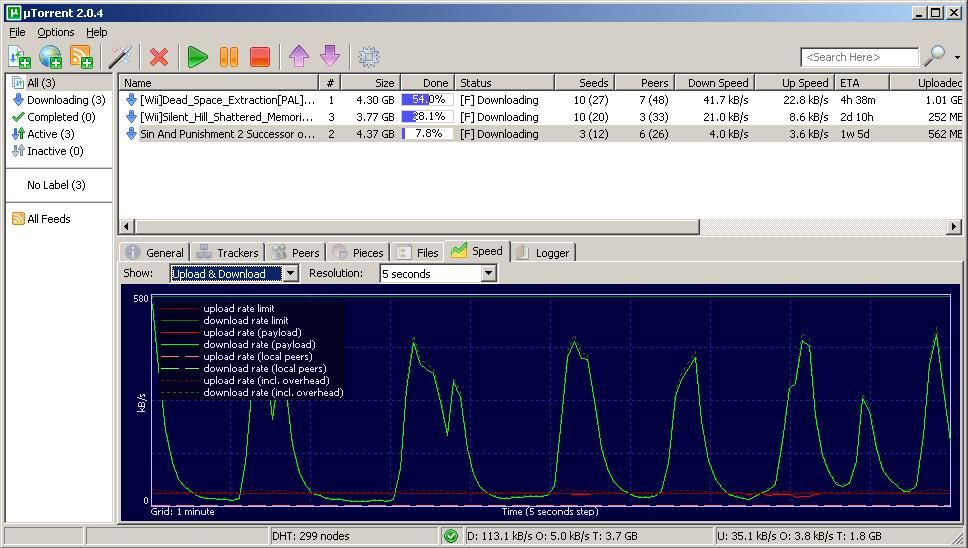Sort by the ETA column header
The image size is (968, 548).
point(862,83)
